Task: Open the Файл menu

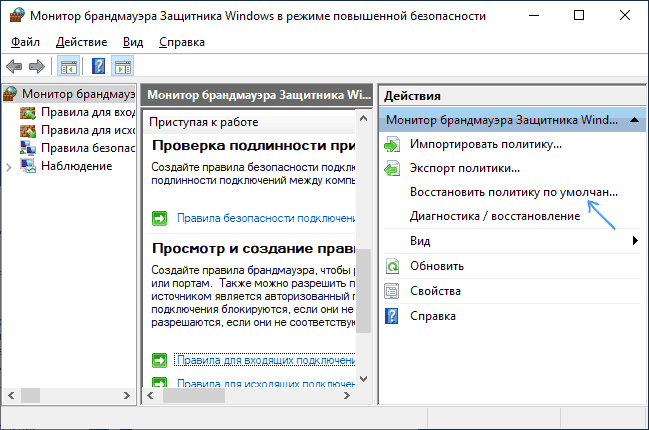Action: point(27,41)
